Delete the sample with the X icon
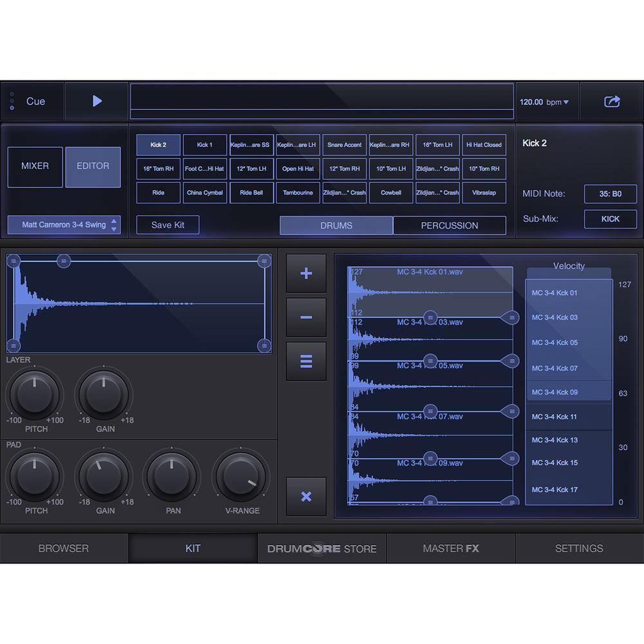 306,498
